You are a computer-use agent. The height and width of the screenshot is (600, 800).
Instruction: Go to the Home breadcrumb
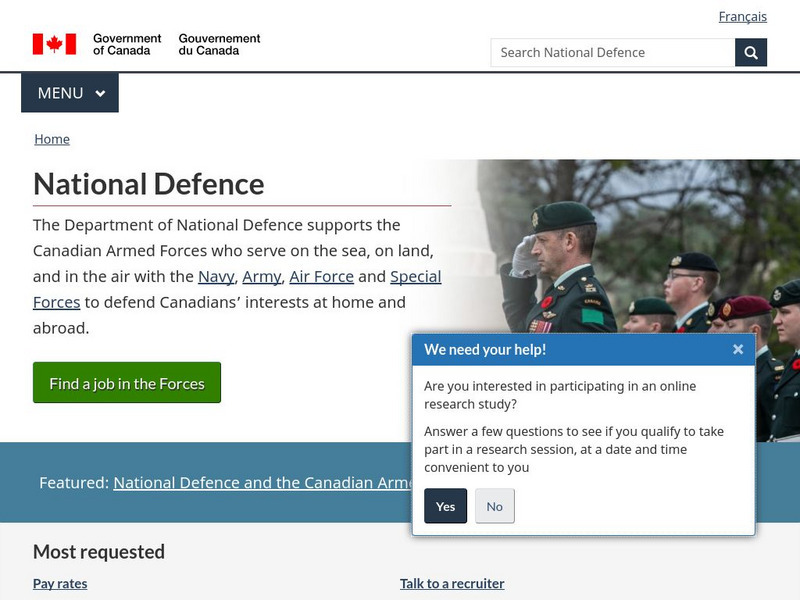(52, 139)
